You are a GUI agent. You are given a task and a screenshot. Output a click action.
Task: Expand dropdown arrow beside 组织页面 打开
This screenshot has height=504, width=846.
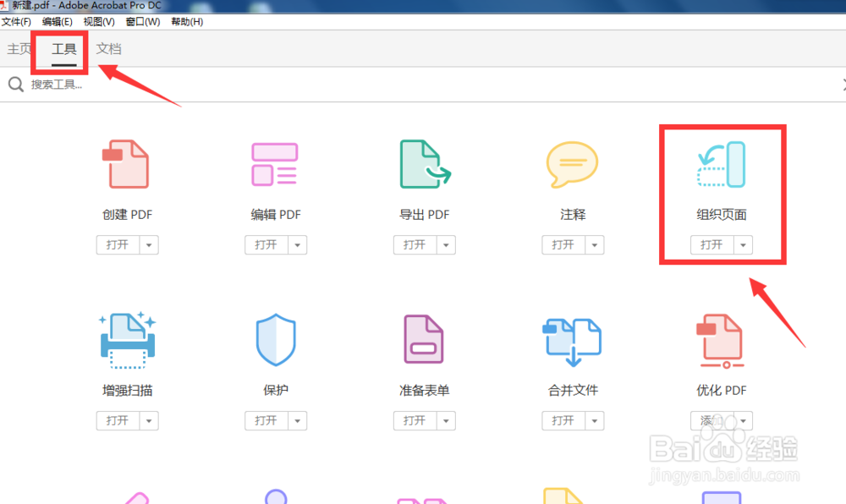743,244
